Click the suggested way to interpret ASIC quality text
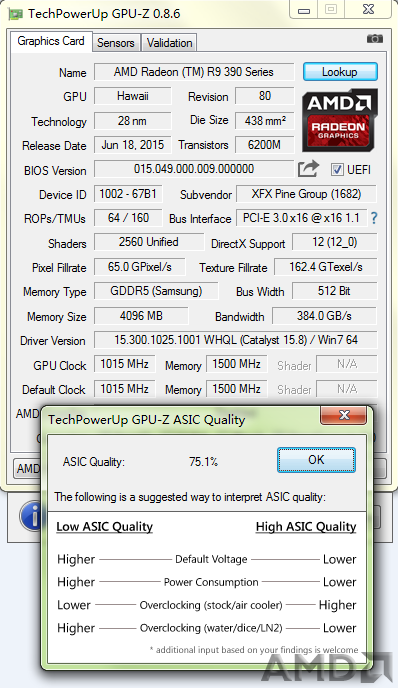398x688 pixels. [190, 497]
